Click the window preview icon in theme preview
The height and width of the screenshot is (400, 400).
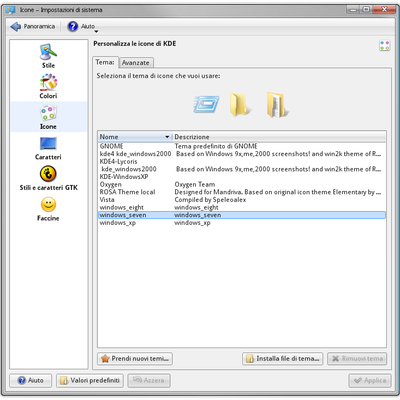pyautogui.click(x=206, y=104)
